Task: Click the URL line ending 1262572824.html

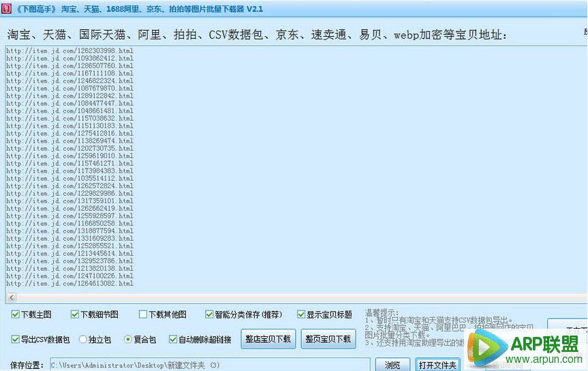Action: tap(69, 186)
